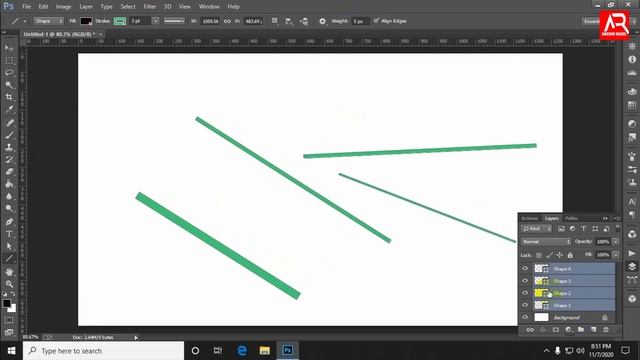640x360 pixels.
Task: Select the Zoom tool in toolbox
Action: tap(9, 284)
